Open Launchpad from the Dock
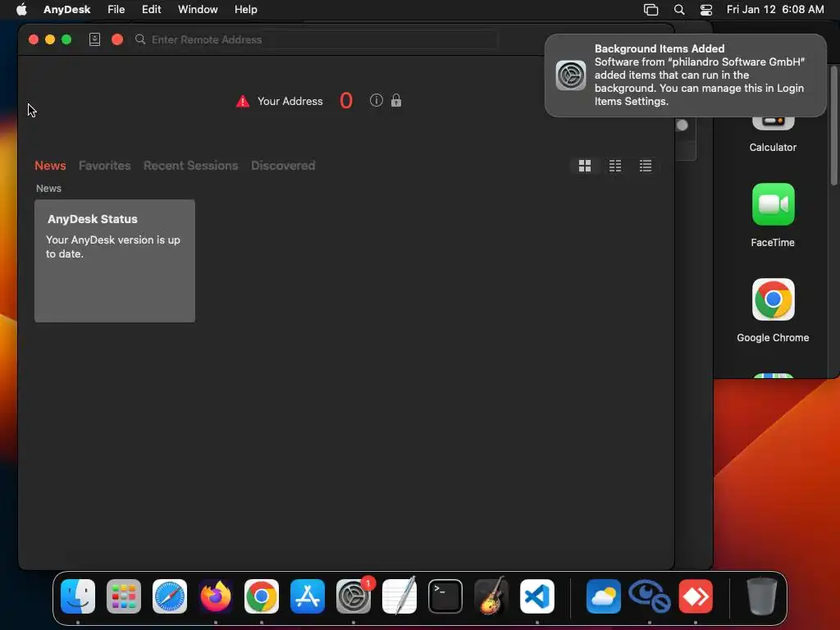Screen dimensions: 840x630 (124, 596)
